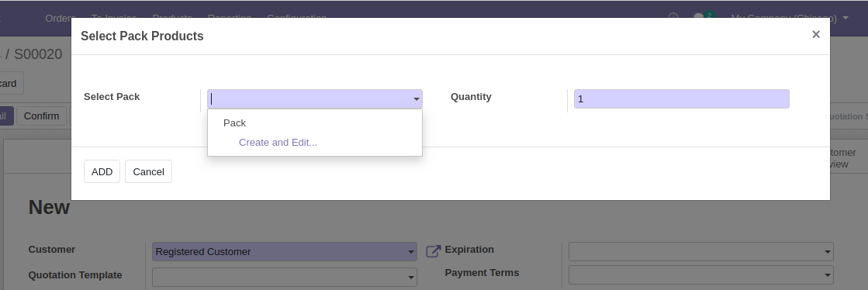Viewport: 868px width, 290px height.
Task: Open the messages chat icon
Action: [699, 17]
